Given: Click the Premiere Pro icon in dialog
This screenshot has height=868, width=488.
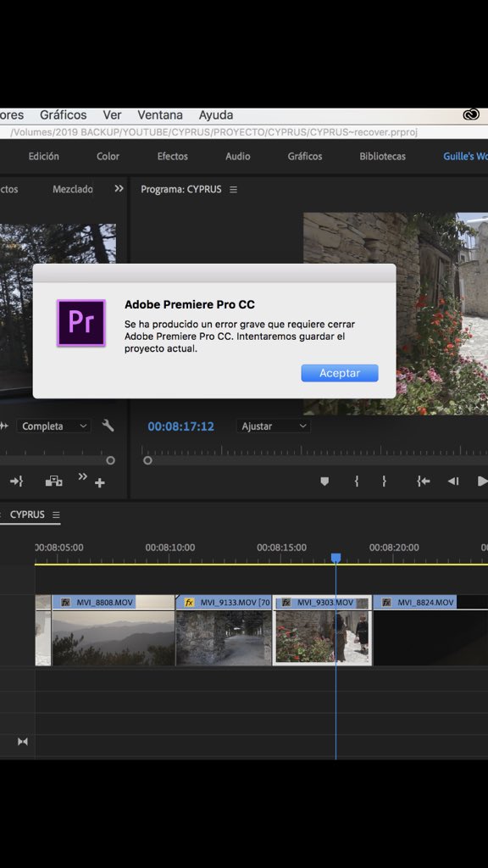Looking at the screenshot, I should (x=81, y=323).
